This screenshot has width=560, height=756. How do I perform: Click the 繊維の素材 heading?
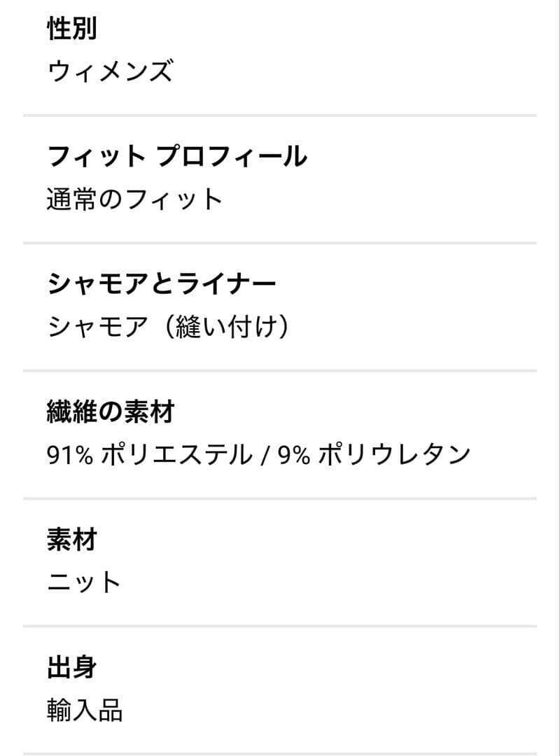click(110, 412)
